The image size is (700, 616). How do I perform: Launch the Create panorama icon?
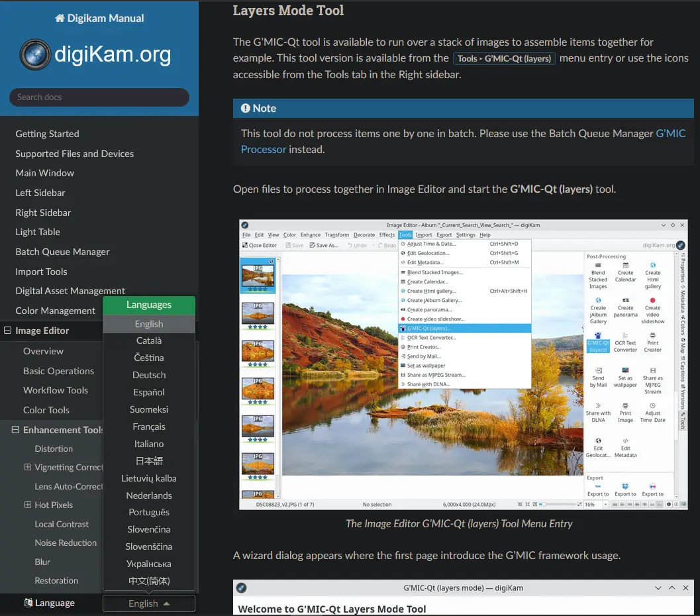(x=625, y=300)
